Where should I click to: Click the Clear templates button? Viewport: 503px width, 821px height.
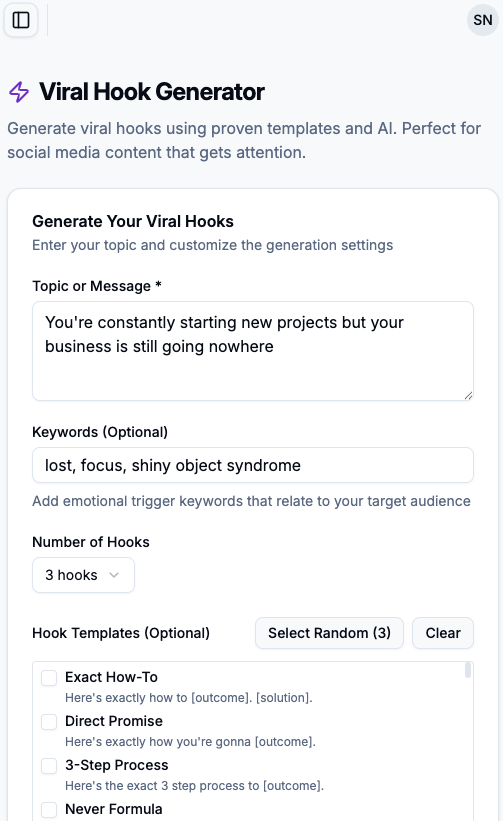click(443, 633)
